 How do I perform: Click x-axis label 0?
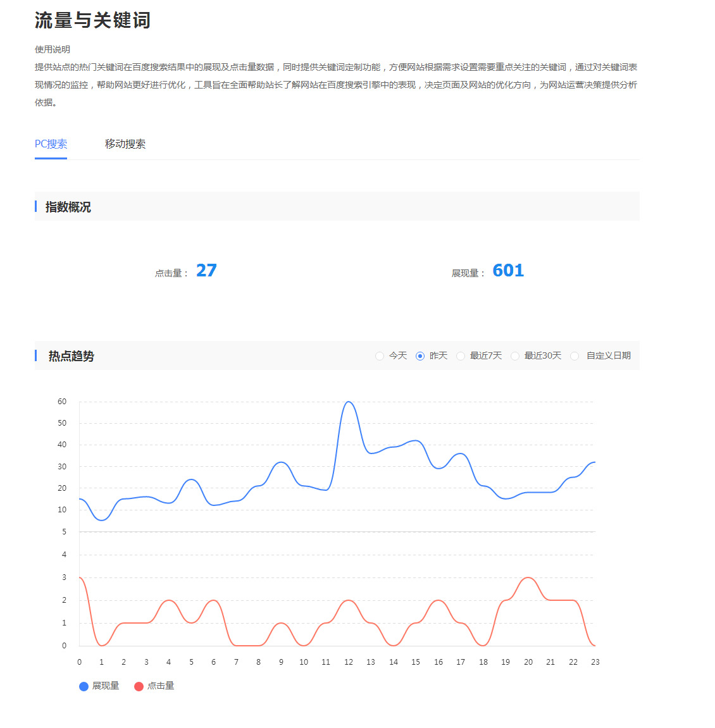click(x=80, y=662)
